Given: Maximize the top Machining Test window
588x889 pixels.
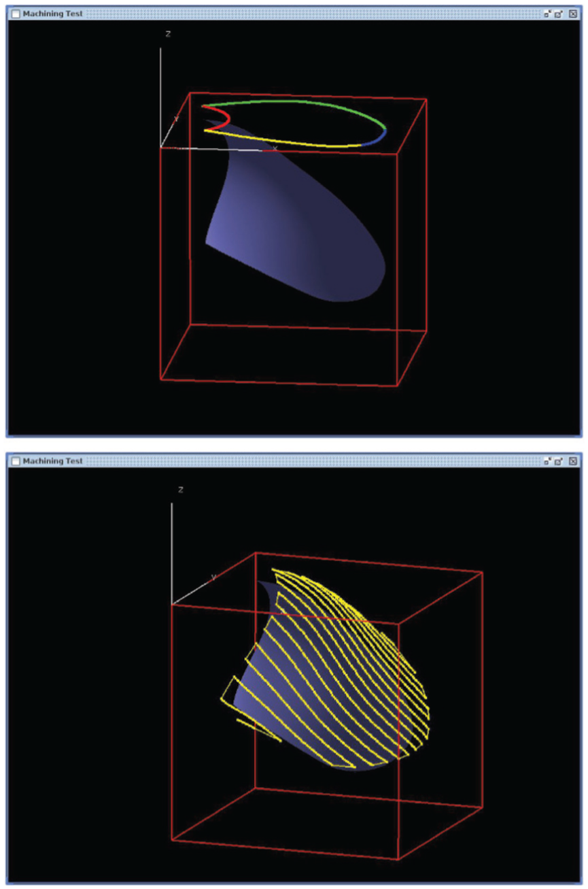Looking at the screenshot, I should point(559,14).
